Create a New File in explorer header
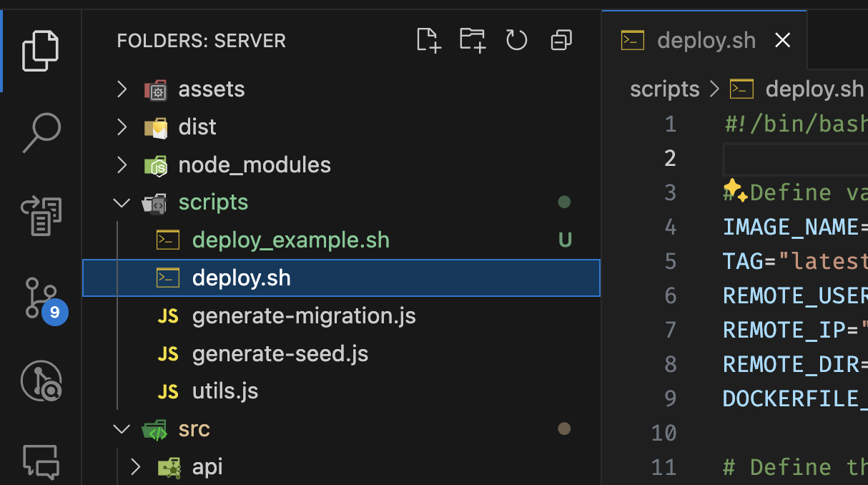The height and width of the screenshot is (485, 868). [x=428, y=40]
